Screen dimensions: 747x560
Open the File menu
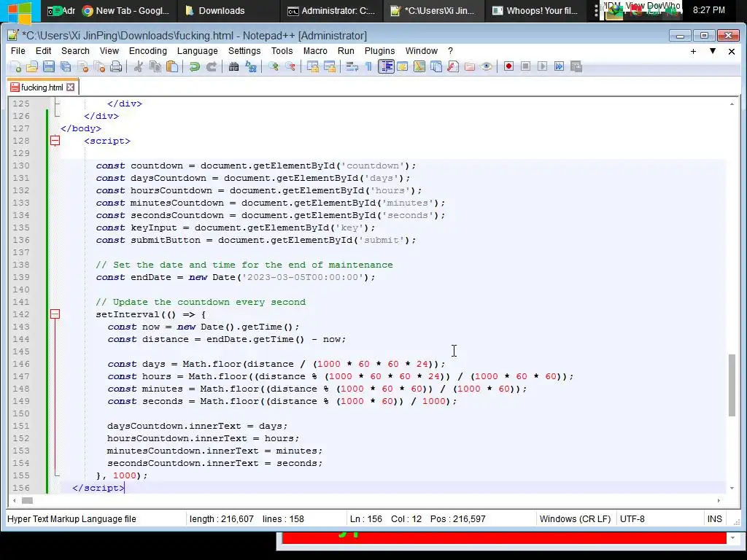pyautogui.click(x=18, y=51)
